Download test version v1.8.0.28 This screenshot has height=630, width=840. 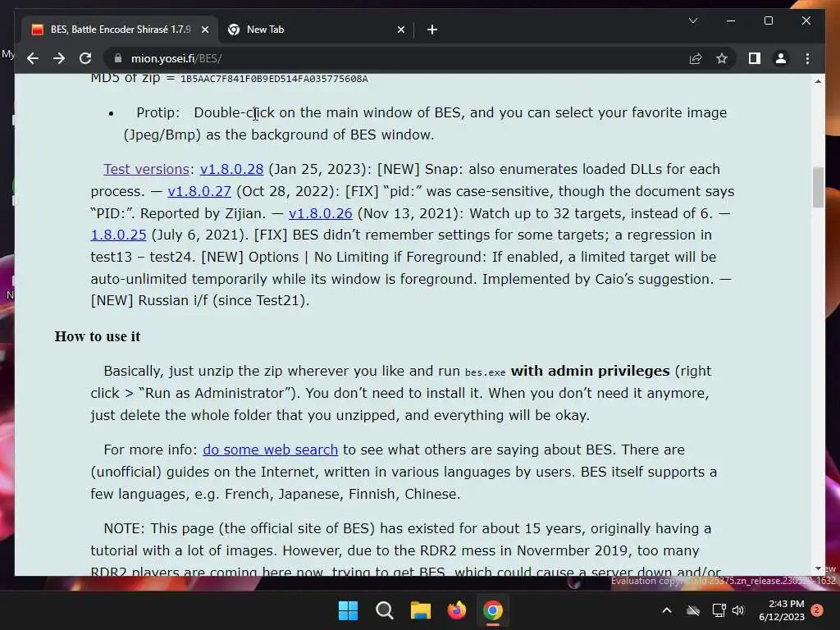coord(231,169)
